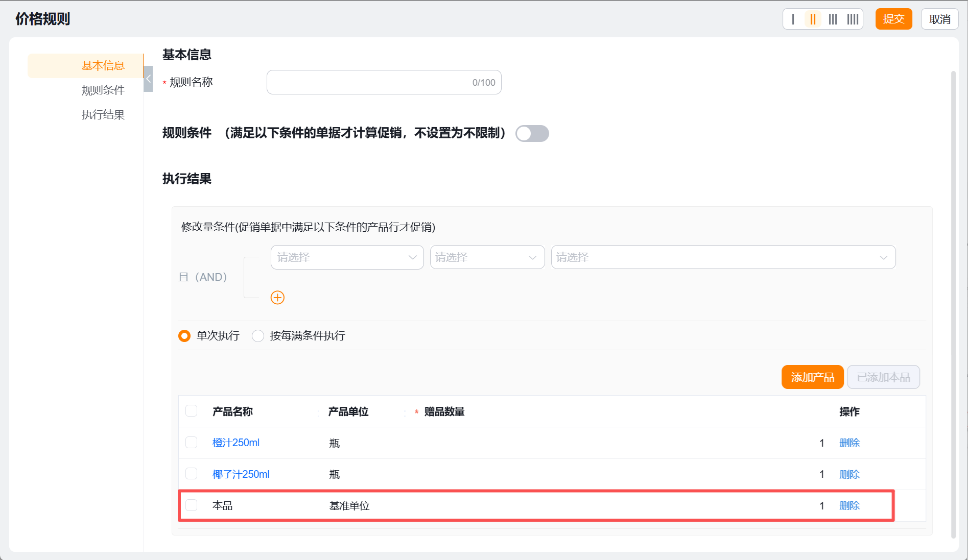Toggle the 规则条件 switch on
Image resolution: width=968 pixels, height=560 pixels.
click(x=532, y=134)
